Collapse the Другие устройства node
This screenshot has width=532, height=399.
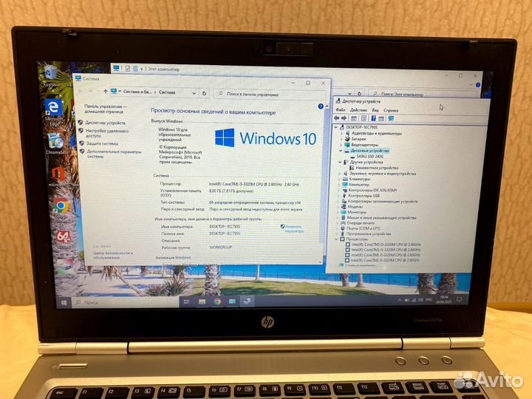(x=341, y=162)
